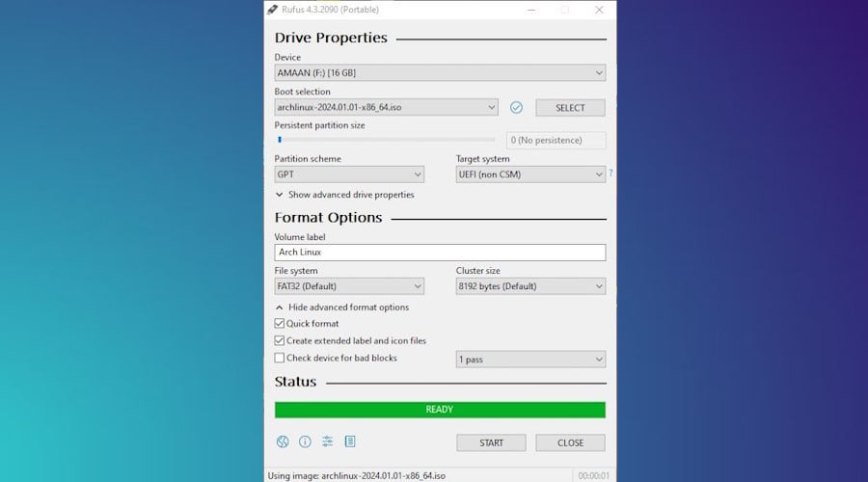Click the persistent partition size slider handle
This screenshot has width=868, height=482.
click(280, 140)
